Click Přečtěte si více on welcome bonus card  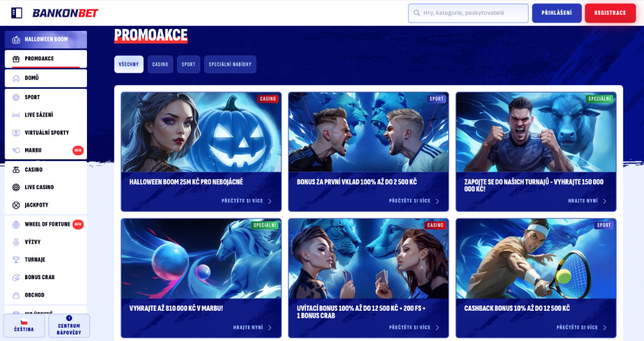click(x=410, y=327)
